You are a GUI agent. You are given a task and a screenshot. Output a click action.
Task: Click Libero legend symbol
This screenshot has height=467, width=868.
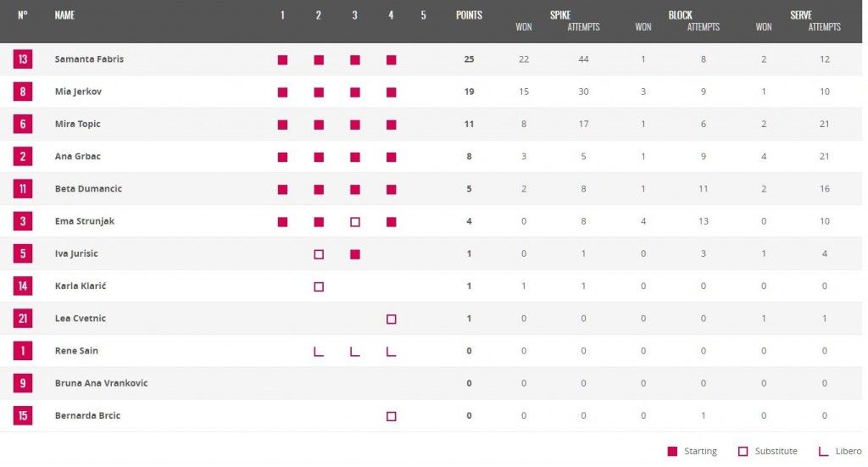[x=824, y=451]
